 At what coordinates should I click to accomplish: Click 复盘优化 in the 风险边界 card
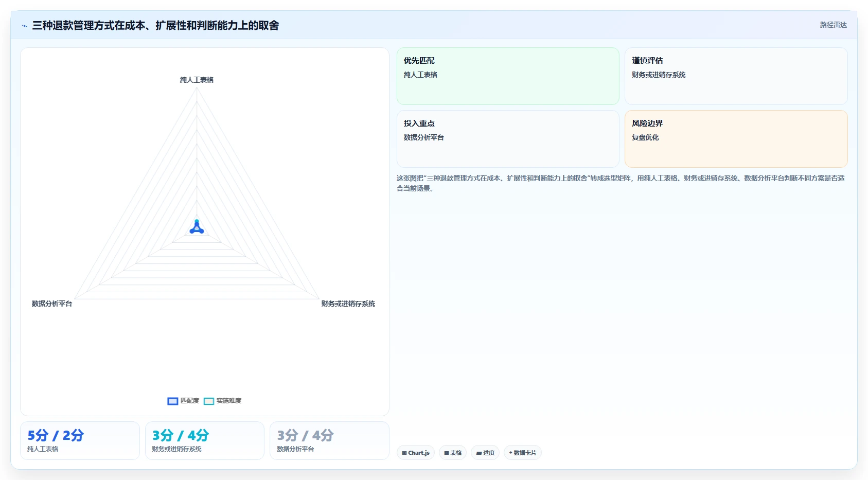coord(645,137)
